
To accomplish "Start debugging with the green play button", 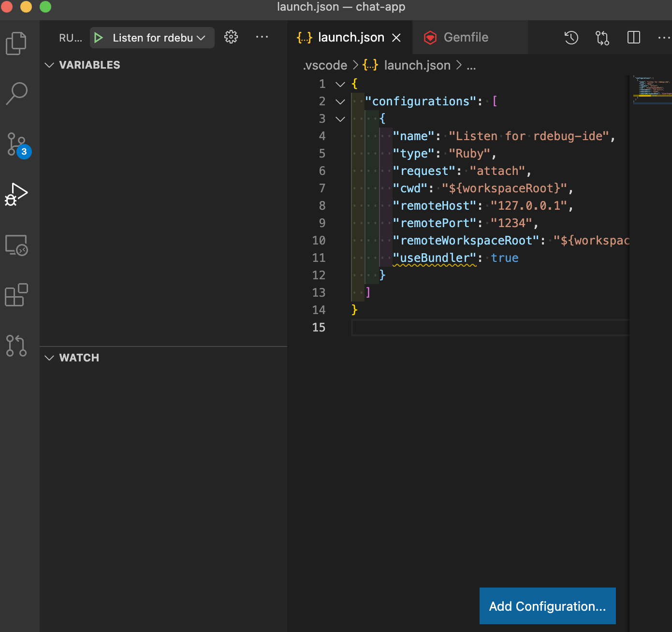I will point(99,37).
